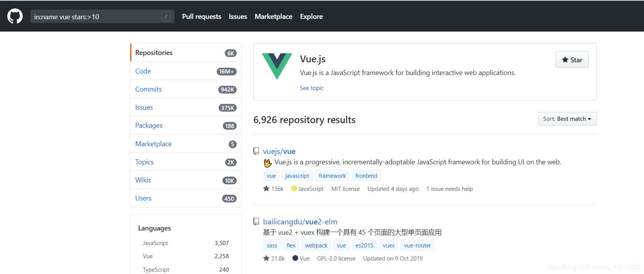
Task: Open the 31.8k stargazers link
Action: point(274,259)
